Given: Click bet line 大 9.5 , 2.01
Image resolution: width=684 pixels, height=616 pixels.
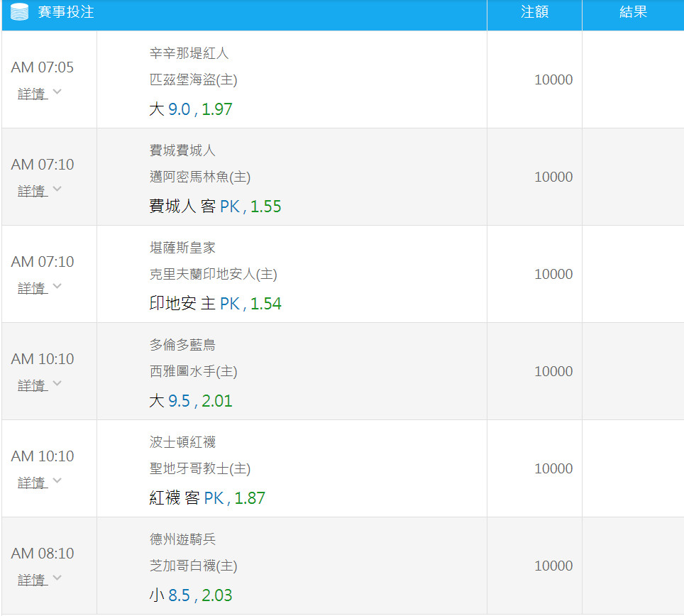Looking at the screenshot, I should click(191, 401).
